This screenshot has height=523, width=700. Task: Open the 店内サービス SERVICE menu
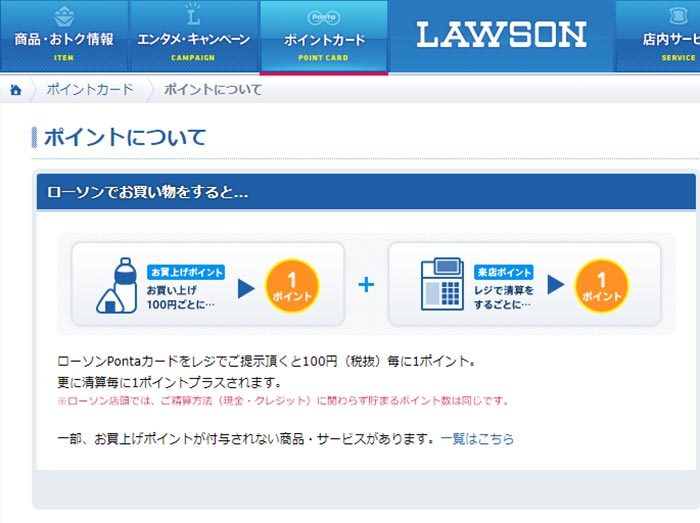coord(658,36)
